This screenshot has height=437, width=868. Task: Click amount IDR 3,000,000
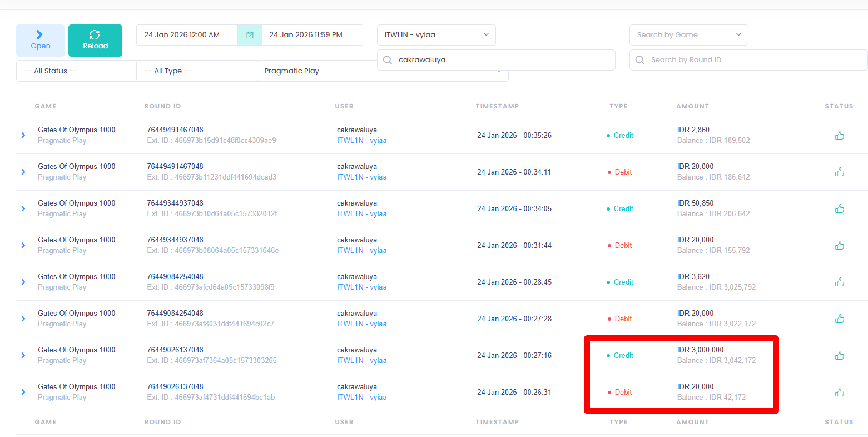tap(701, 350)
